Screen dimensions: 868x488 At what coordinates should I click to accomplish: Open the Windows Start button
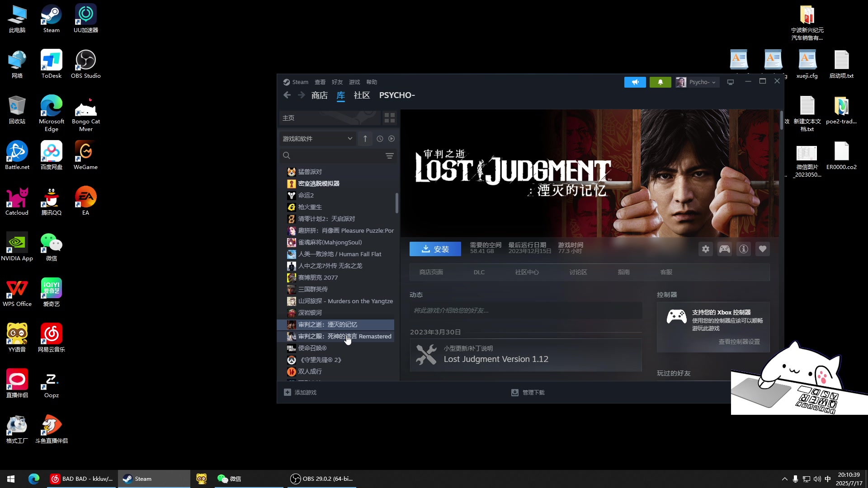[11, 479]
